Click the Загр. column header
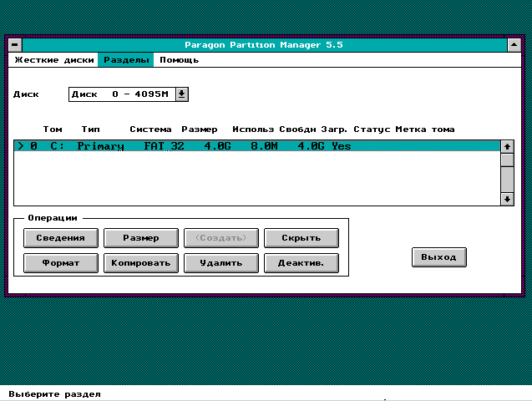532x401 pixels. coord(334,129)
